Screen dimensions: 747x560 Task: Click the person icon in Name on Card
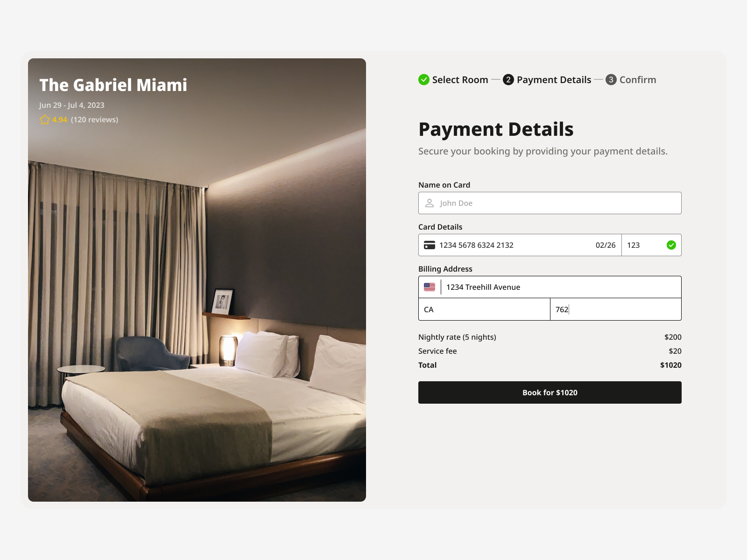pyautogui.click(x=430, y=203)
